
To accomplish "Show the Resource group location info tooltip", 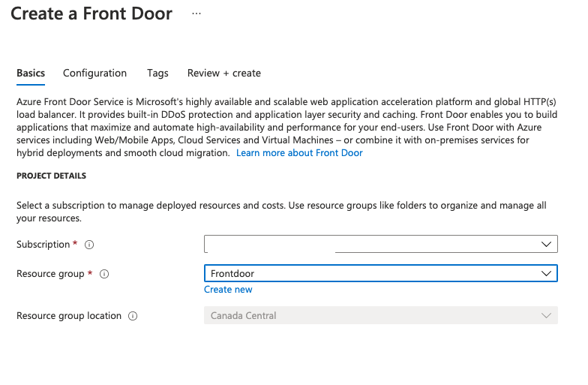I will [x=133, y=316].
